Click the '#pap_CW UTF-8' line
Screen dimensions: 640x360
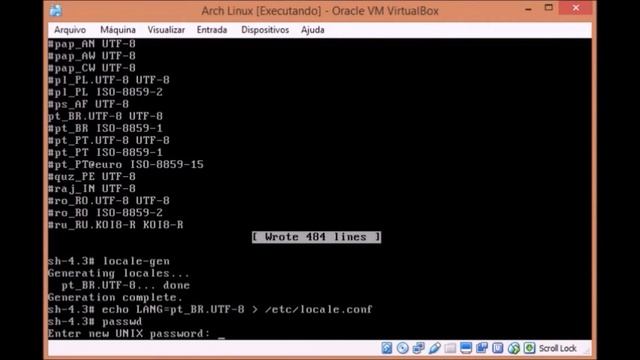click(92, 68)
